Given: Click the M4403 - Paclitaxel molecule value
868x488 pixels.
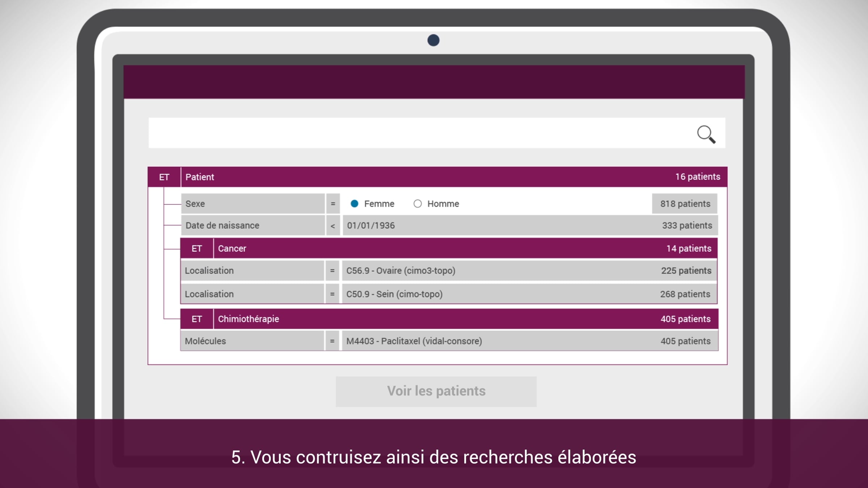Looking at the screenshot, I should coord(414,341).
